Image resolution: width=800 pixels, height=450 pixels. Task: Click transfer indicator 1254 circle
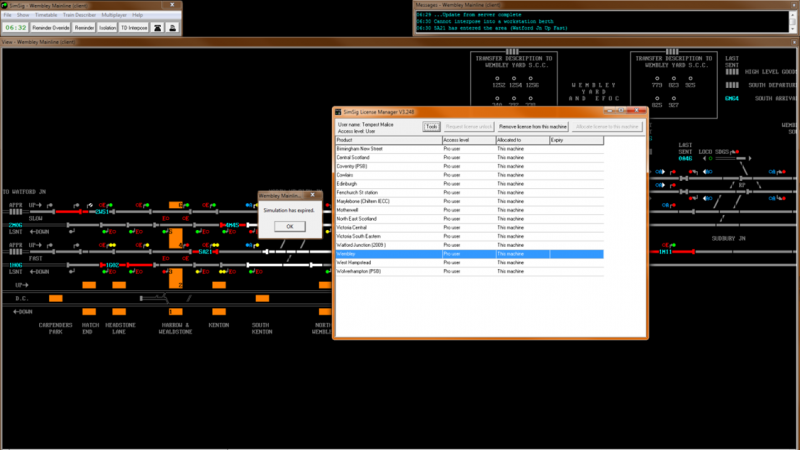tap(514, 79)
